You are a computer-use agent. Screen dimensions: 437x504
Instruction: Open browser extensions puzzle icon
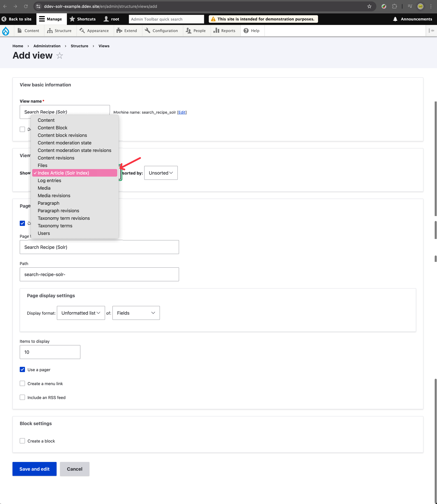pos(394,6)
